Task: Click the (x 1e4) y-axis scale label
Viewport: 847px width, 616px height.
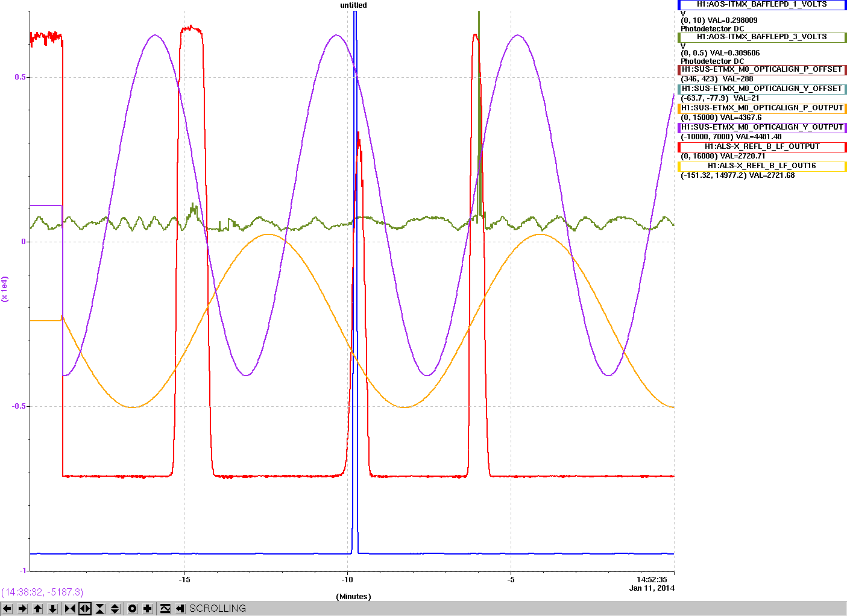Action: (x=5, y=289)
